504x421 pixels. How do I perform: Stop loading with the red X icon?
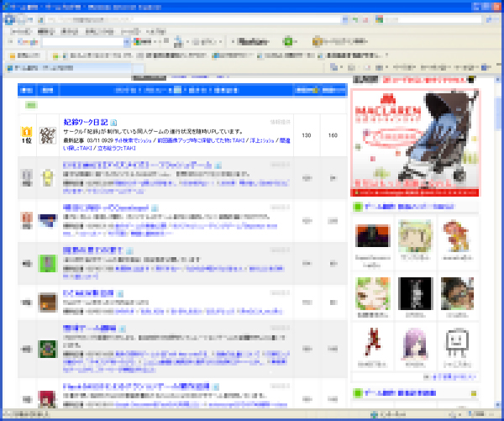tap(365, 20)
